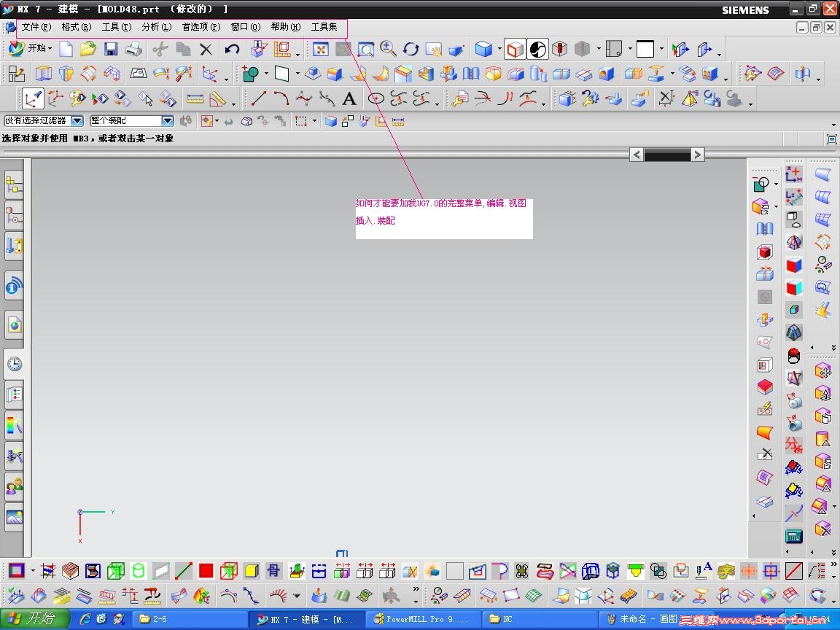Viewport: 840px width, 630px height.
Task: Select the Ellipse curve tool
Action: click(x=376, y=98)
